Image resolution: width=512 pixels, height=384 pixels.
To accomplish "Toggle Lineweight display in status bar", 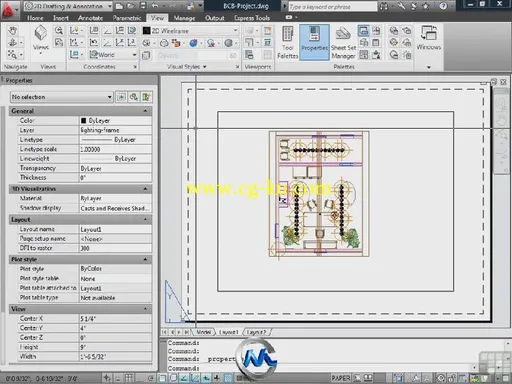I will [217, 378].
